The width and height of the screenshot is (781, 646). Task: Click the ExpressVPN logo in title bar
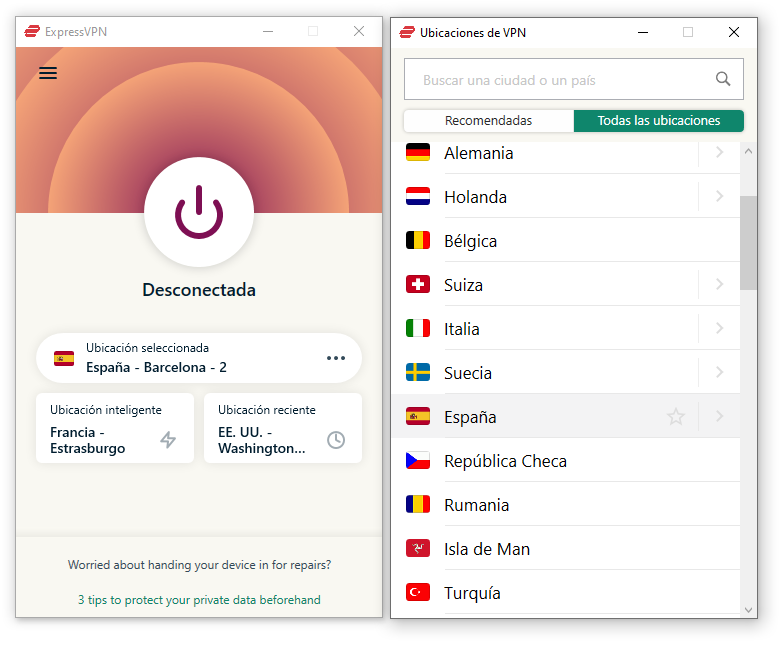(x=32, y=31)
